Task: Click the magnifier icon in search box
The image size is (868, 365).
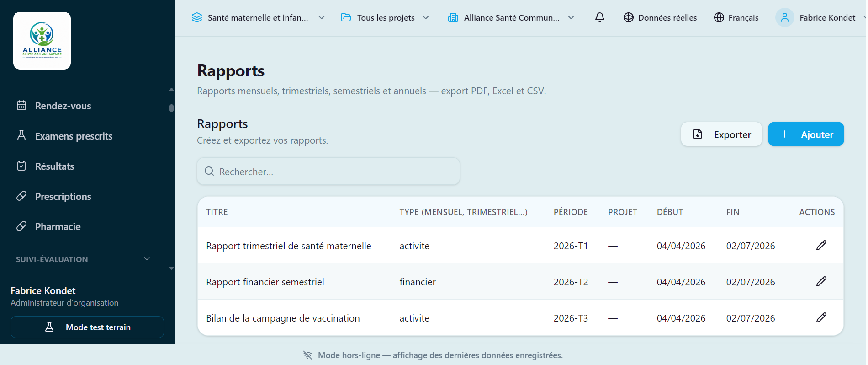Action: coord(209,171)
